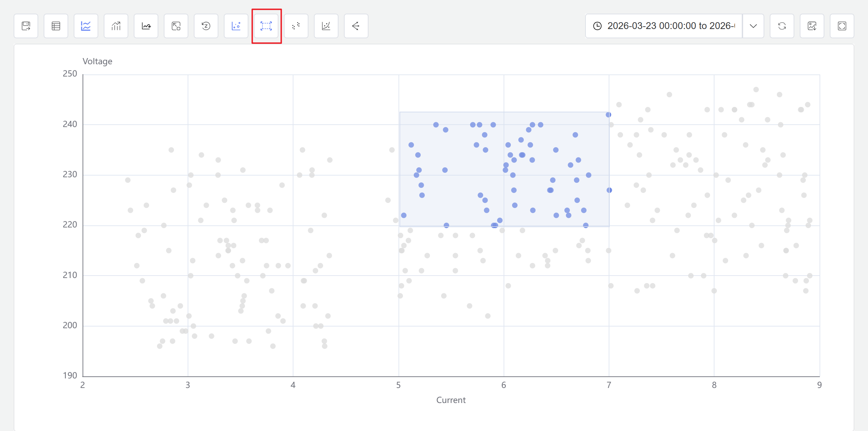The height and width of the screenshot is (431, 868).
Task: Export the chart as an image
Action: [812, 26]
